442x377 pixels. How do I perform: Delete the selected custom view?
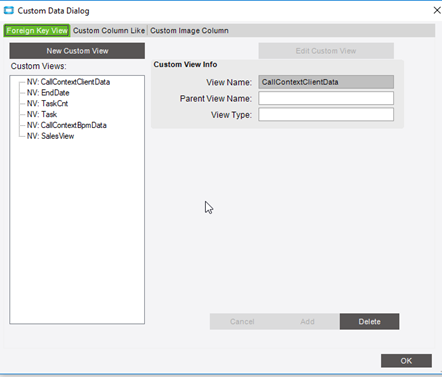[x=369, y=322]
